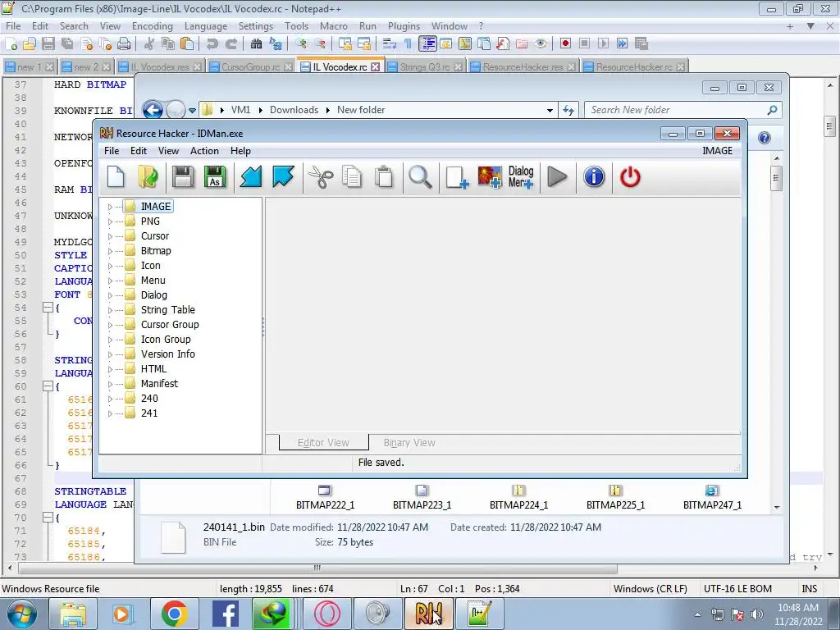Click the Copy icon in Resource Hacker
This screenshot has width=840, height=630.
coord(352,177)
